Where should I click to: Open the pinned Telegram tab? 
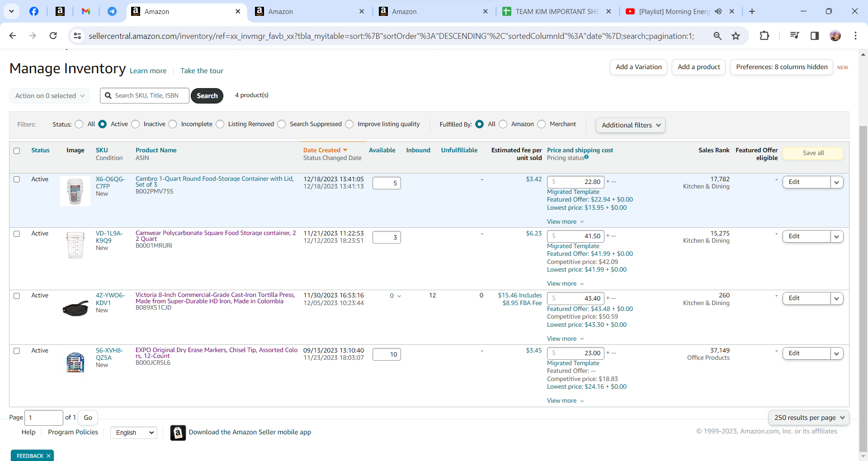[x=112, y=11]
